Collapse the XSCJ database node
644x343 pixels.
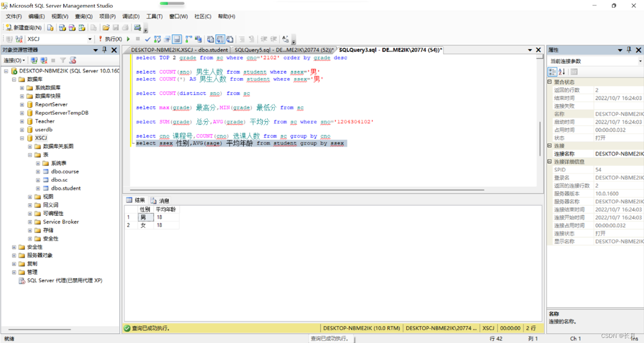click(x=22, y=138)
